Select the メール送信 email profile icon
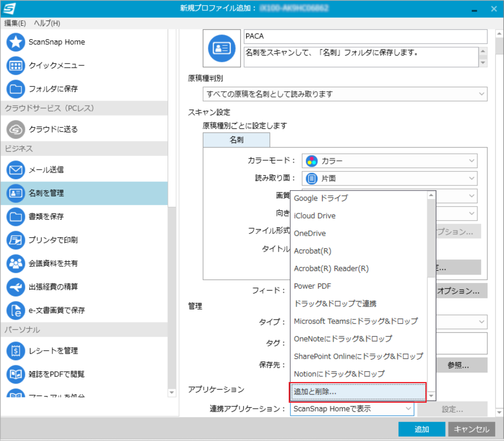The width and height of the screenshot is (504, 441). (16, 170)
